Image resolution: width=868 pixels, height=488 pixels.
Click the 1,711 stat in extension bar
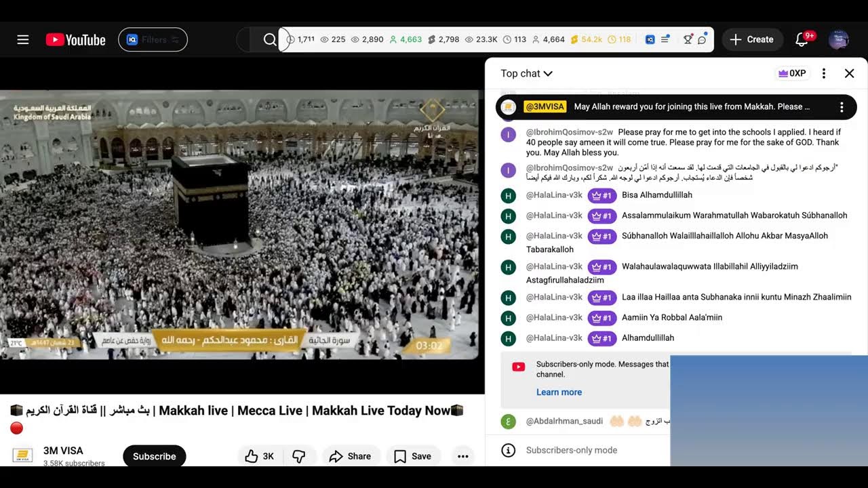pyautogui.click(x=300, y=40)
